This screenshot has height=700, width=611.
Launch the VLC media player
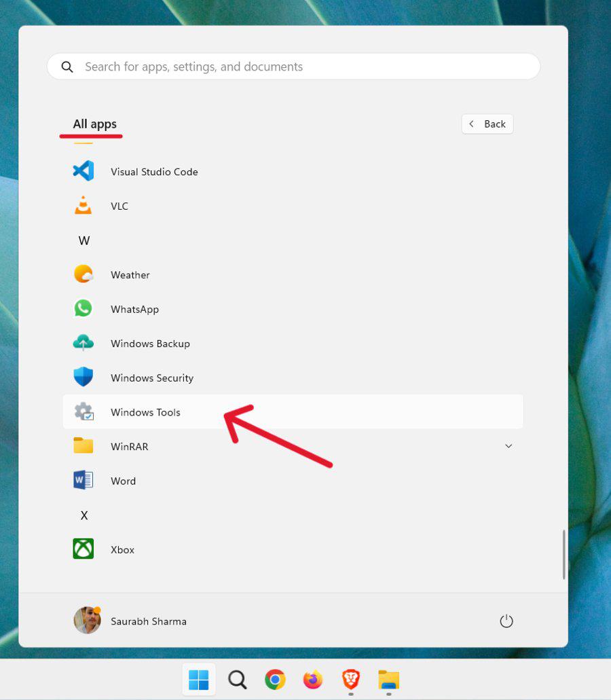(x=119, y=206)
